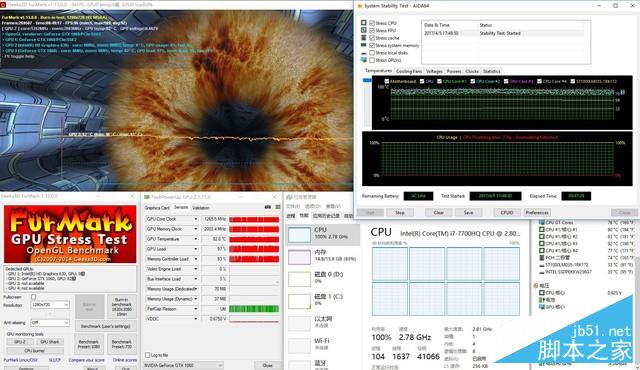Click the GPU Shark button in FurMark
This screenshot has width=640, height=370.
click(50, 342)
